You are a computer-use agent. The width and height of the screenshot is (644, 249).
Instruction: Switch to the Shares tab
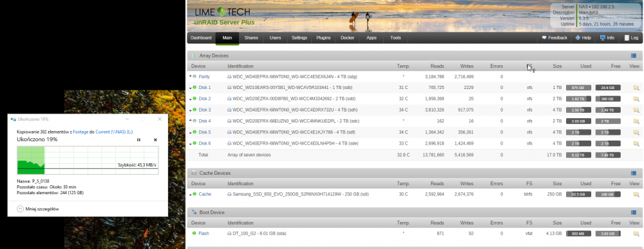251,38
